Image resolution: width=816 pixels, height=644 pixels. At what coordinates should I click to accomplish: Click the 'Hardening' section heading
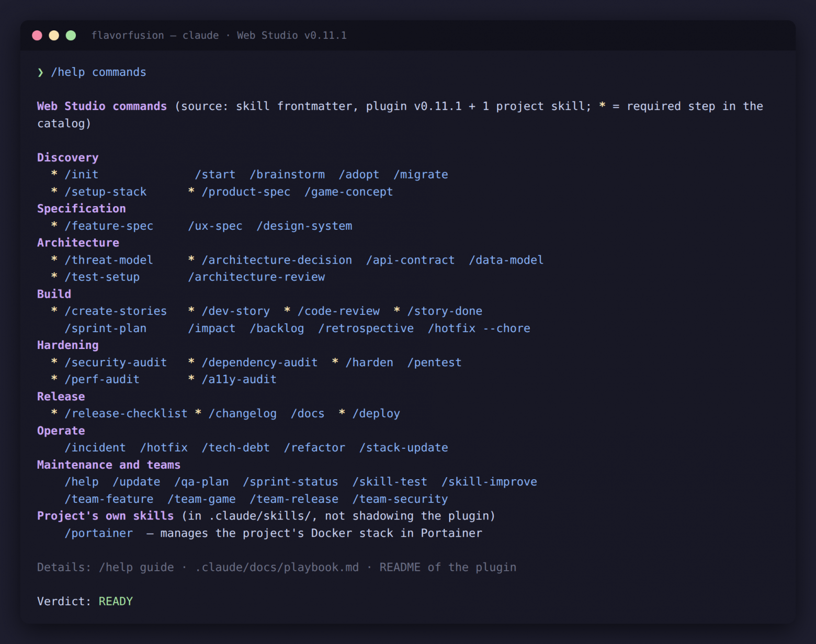(x=68, y=345)
